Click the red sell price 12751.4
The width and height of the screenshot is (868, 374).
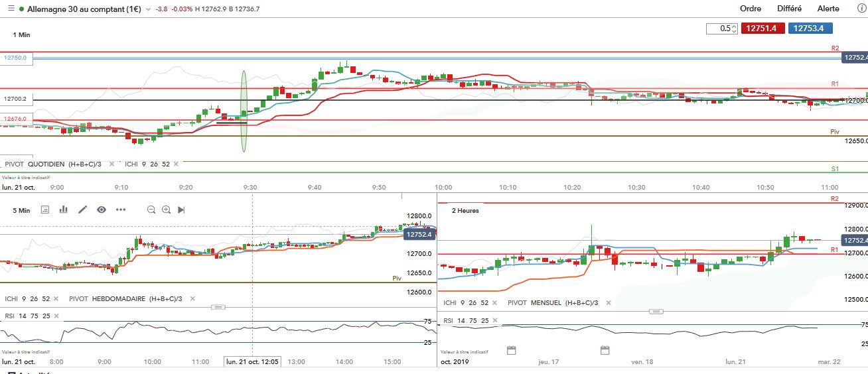pos(764,29)
